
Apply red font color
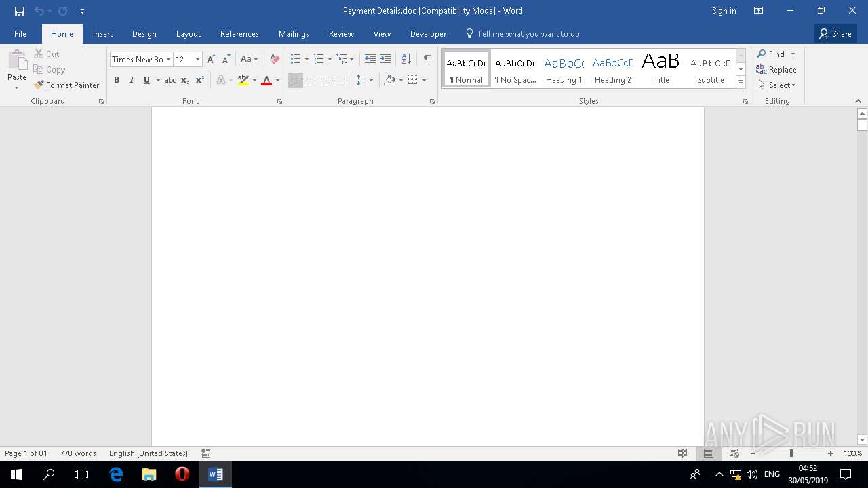click(267, 80)
